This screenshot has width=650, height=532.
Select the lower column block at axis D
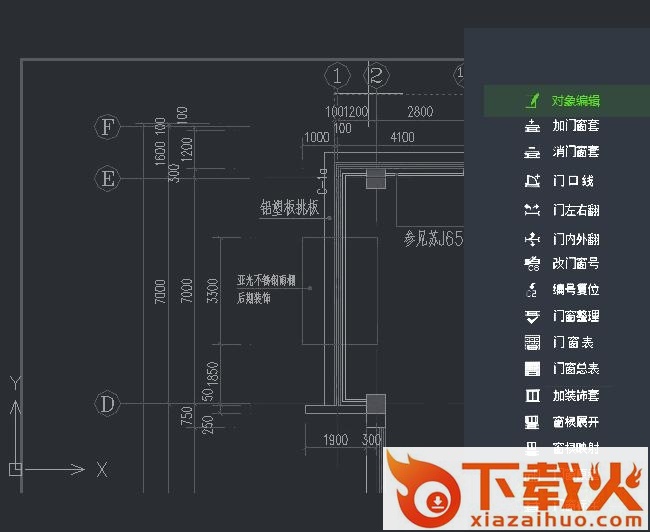376,404
